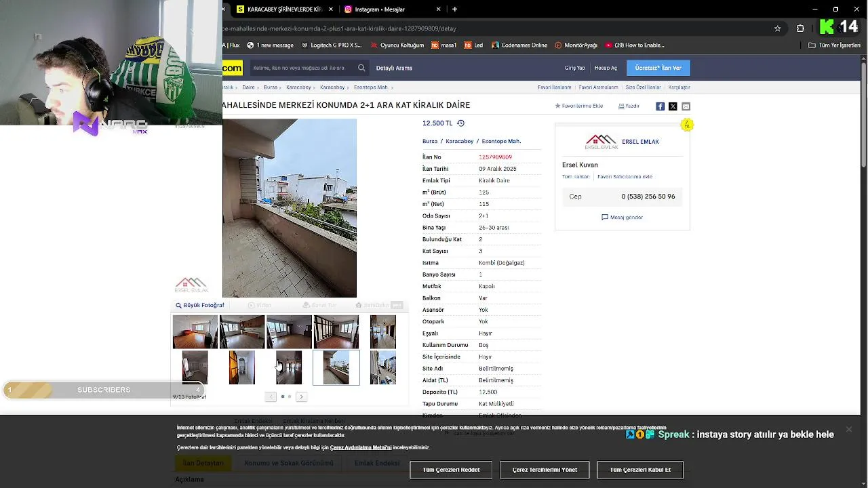Viewport: 868px width, 488px height.
Task: Click Tüm Çerezleri Reddet button
Action: tap(451, 470)
